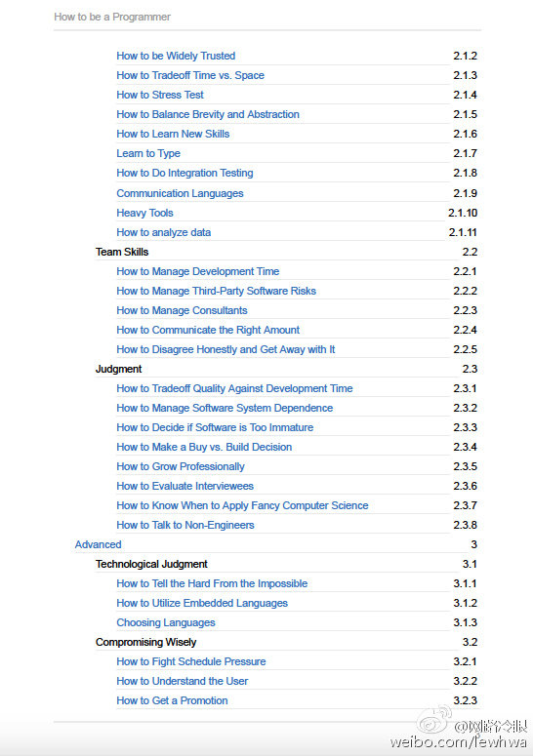Open 'How to Manage Development Time'
The width and height of the screenshot is (533, 756).
tap(197, 271)
